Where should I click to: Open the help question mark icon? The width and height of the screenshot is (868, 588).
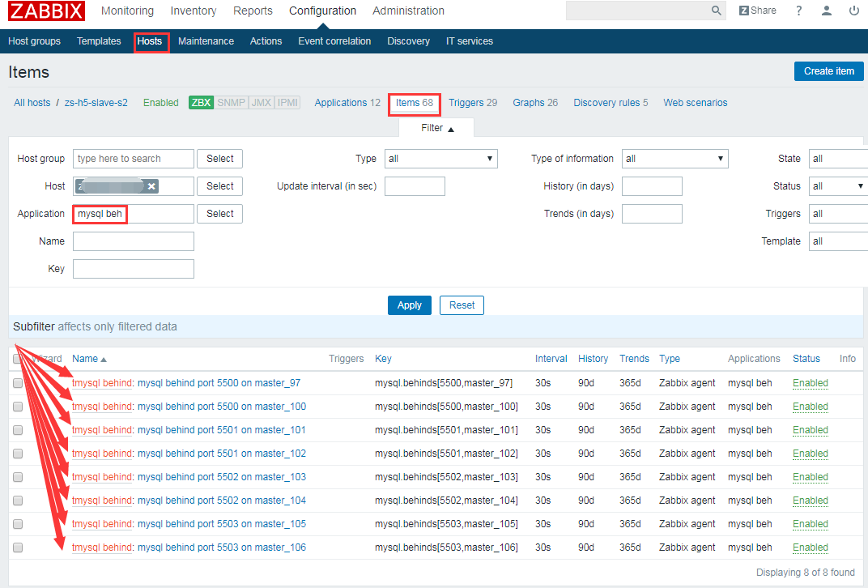(x=799, y=11)
